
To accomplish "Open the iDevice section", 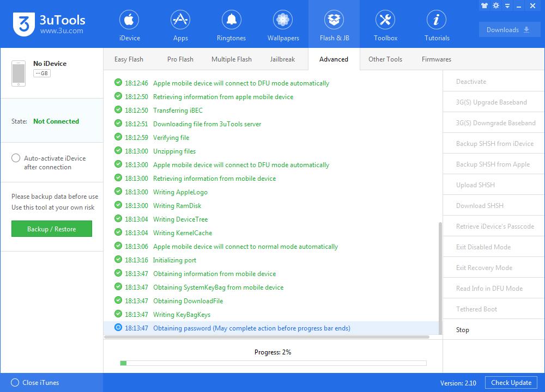I will [129, 26].
